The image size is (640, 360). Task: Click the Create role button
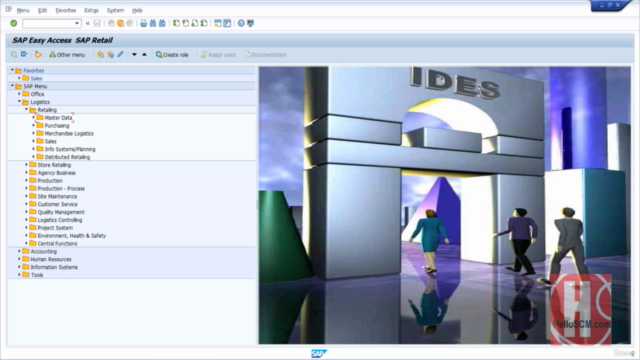tap(172, 54)
